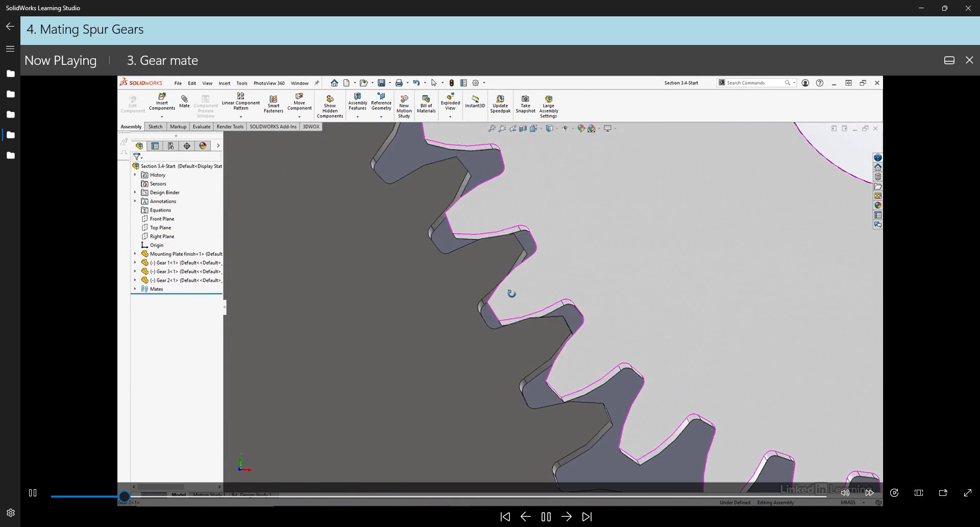Pause the playing video
This screenshot has width=980, height=527.
pyautogui.click(x=32, y=493)
